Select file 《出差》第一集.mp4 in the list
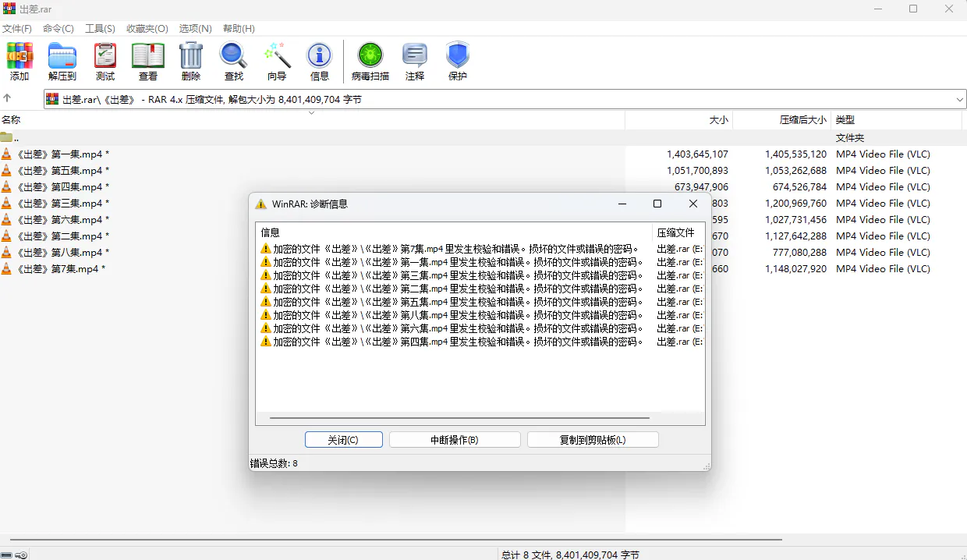The width and height of the screenshot is (967, 560). pyautogui.click(x=312, y=154)
